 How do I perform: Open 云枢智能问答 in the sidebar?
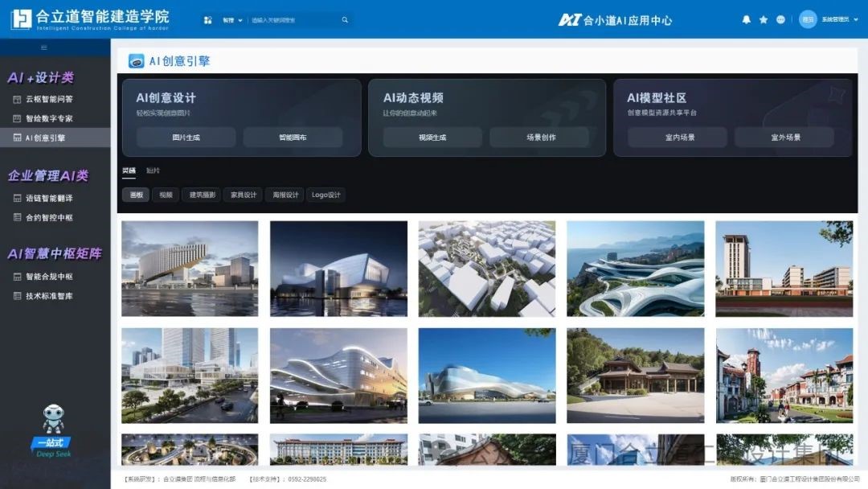click(x=49, y=100)
